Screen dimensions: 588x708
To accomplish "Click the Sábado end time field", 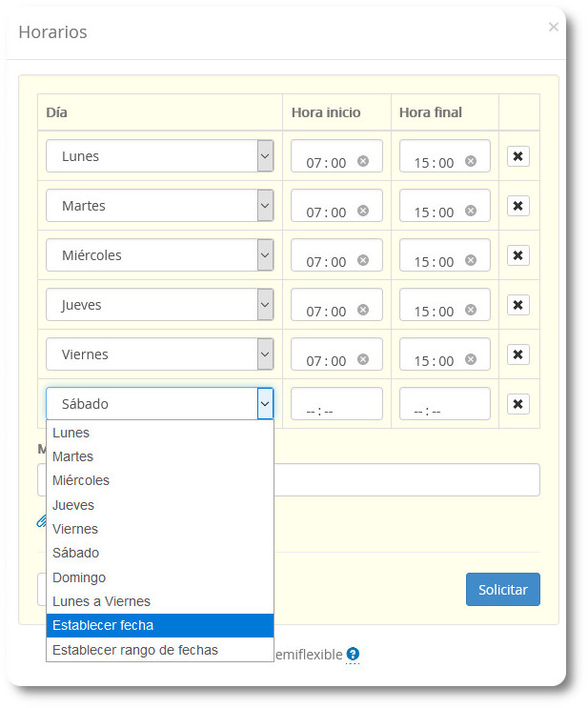I will [x=444, y=405].
